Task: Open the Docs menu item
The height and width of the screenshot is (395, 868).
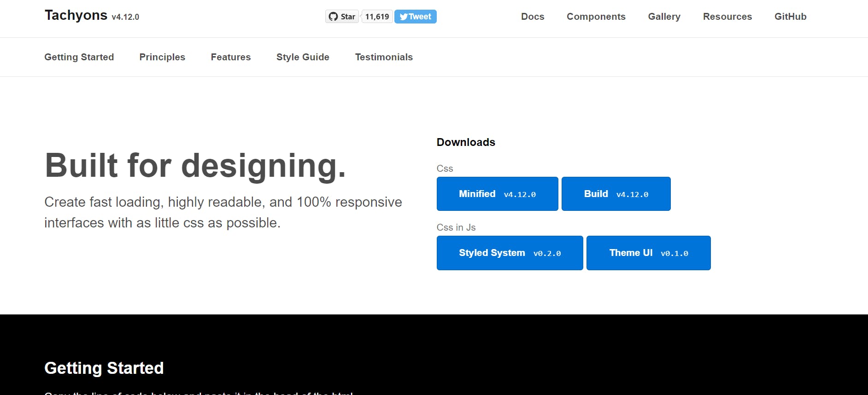Action: point(533,17)
